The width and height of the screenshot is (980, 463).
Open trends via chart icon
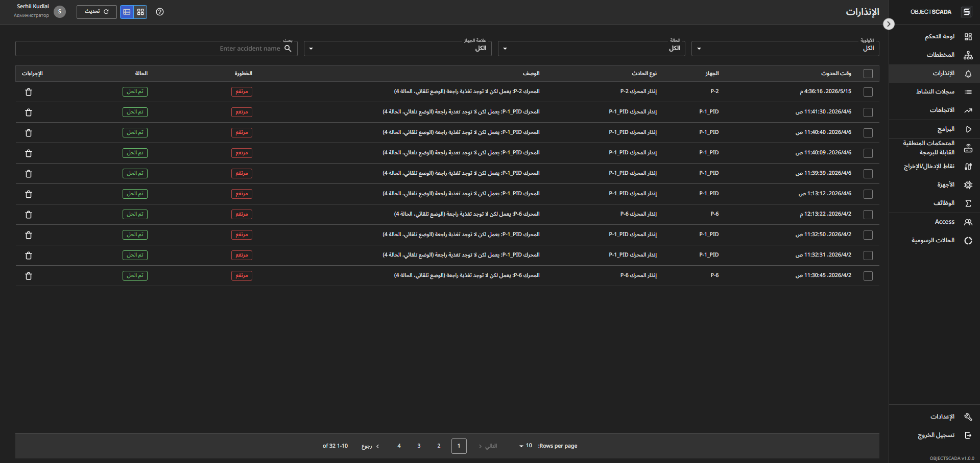[x=968, y=110]
